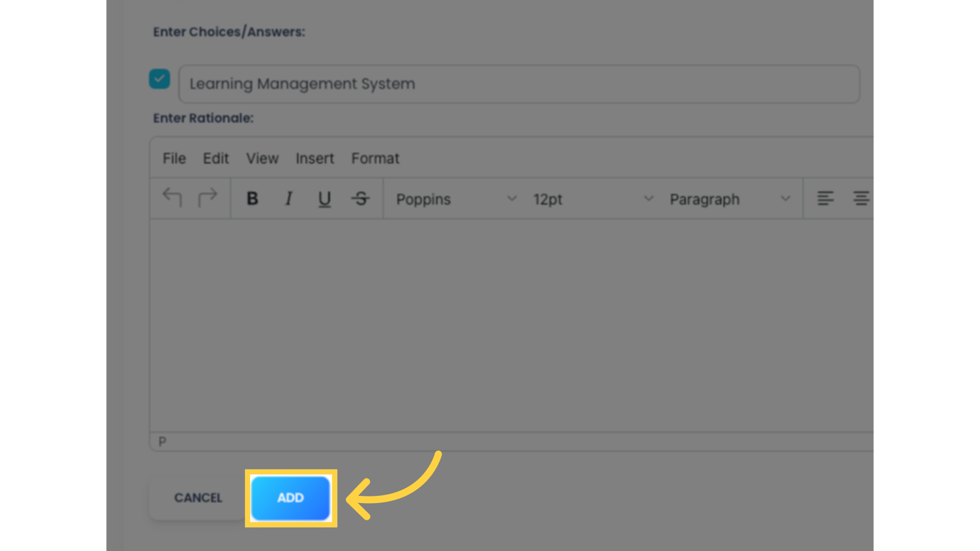Expand the Paragraph style dropdown

[729, 198]
